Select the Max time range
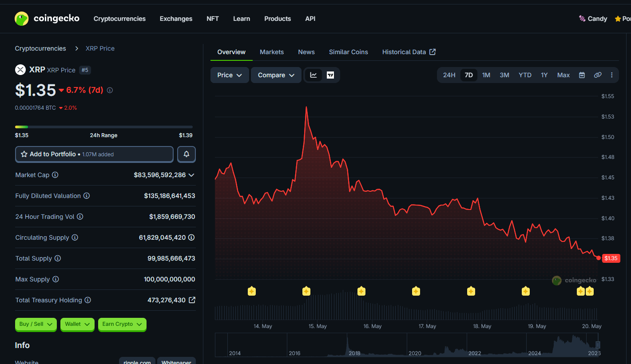This screenshot has height=364, width=631. (564, 75)
